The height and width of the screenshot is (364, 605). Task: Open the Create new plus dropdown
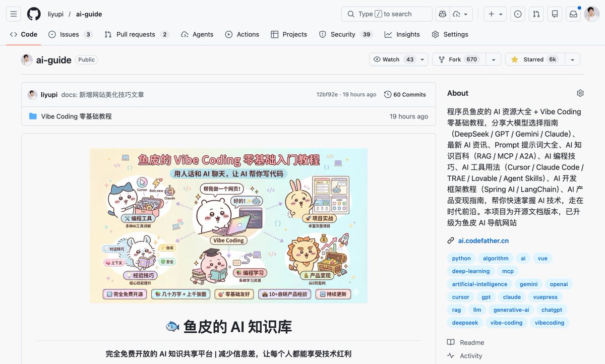(496, 14)
